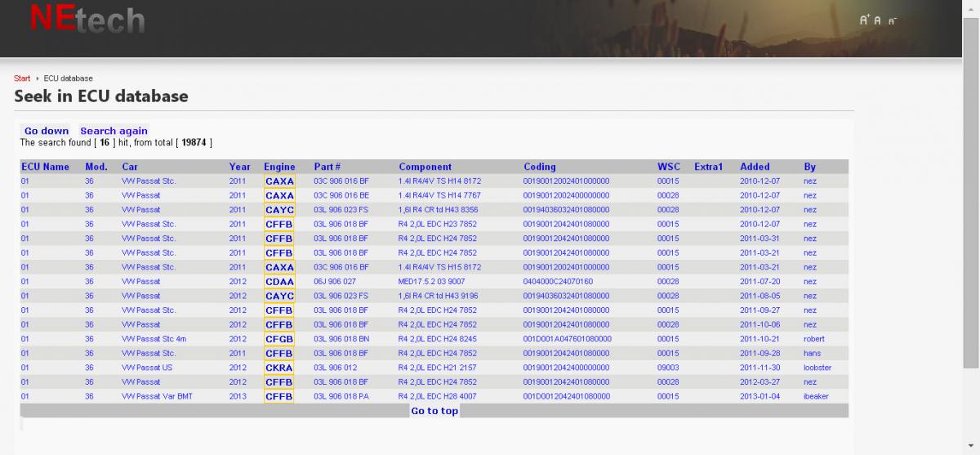The image size is (980, 455).
Task: Select the Added date 2011-03-31
Action: (759, 239)
